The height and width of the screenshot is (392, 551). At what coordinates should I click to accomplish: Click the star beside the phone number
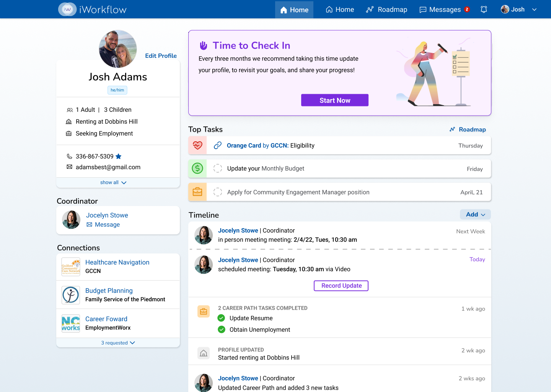[x=118, y=156]
